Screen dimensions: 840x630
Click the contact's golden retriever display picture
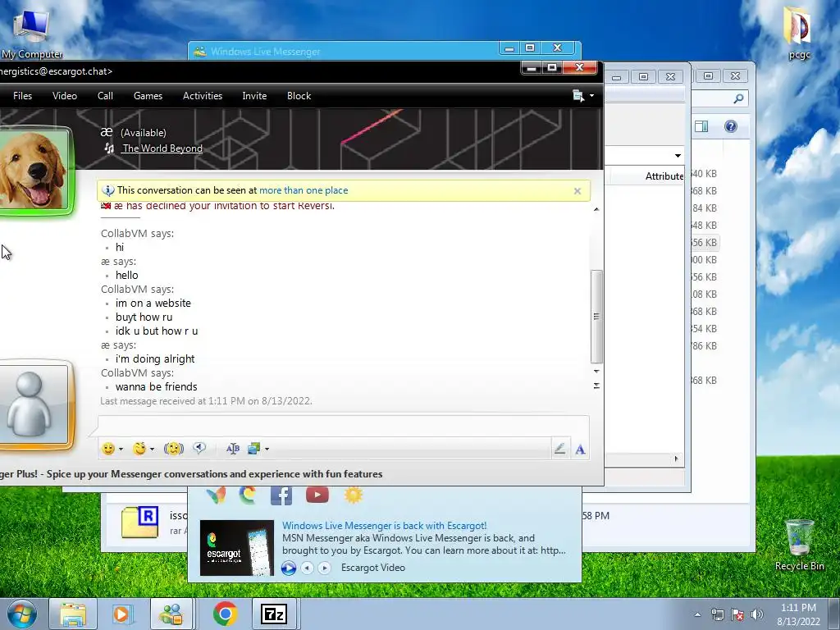(x=34, y=171)
